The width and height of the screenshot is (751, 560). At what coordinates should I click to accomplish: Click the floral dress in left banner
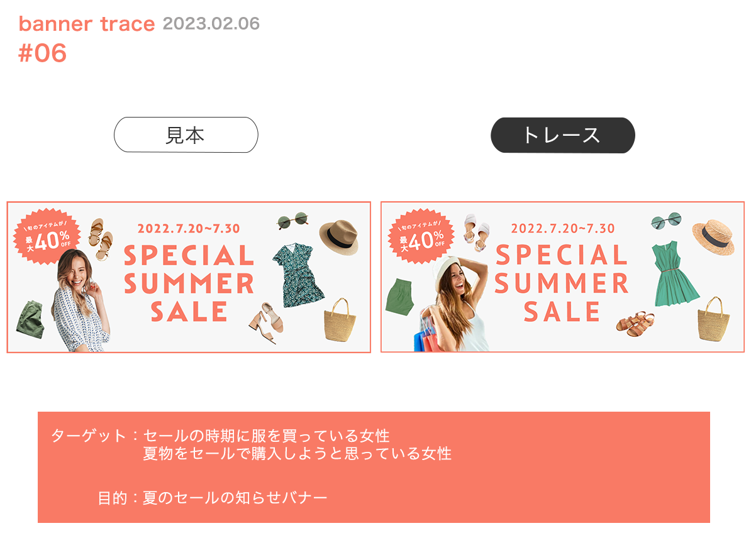[298, 275]
